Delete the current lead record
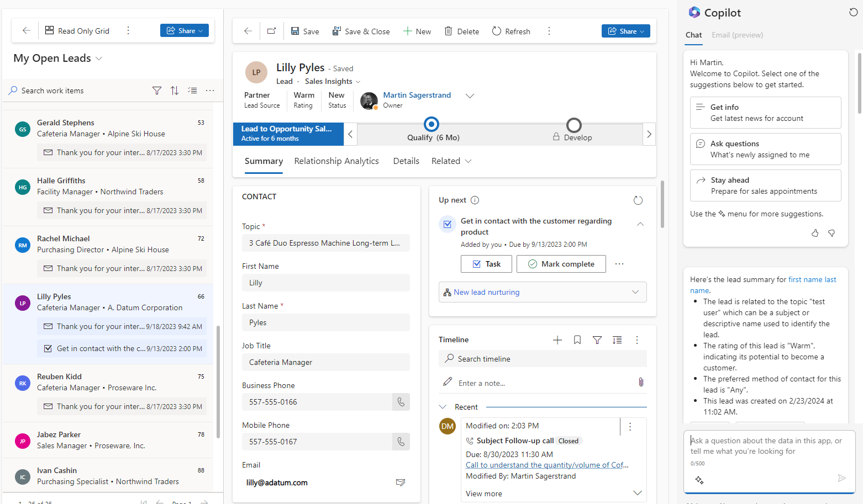Viewport: 863px width, 504px height. pyautogui.click(x=462, y=31)
